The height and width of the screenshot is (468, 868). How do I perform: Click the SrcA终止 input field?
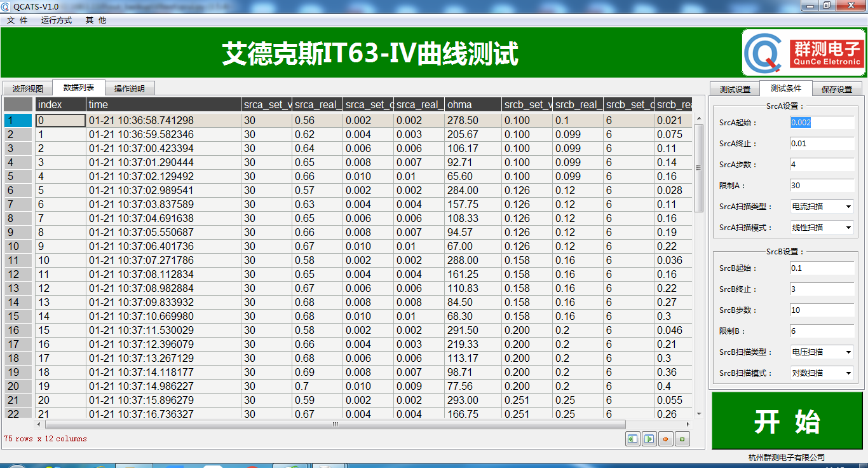pyautogui.click(x=822, y=144)
